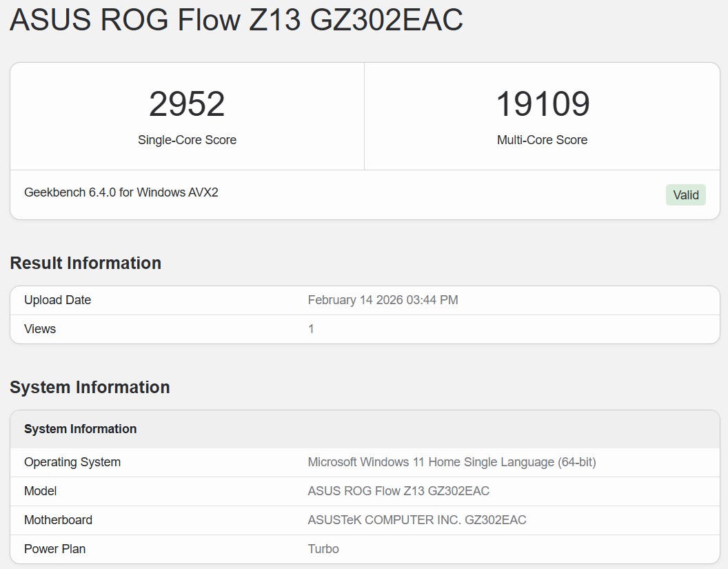Select the Single-Core Score value 2952
The image size is (728, 569).
[x=186, y=103]
